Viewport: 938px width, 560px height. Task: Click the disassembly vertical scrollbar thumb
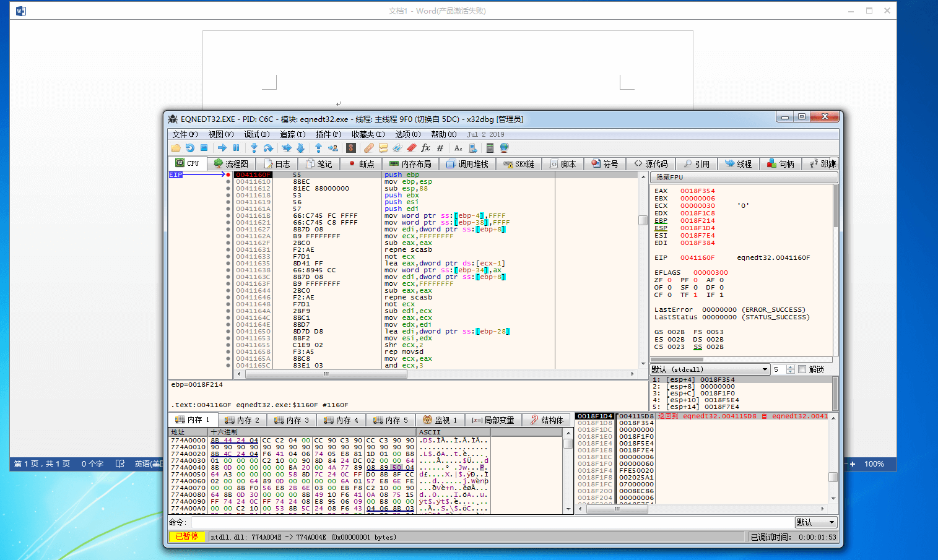[643, 220]
